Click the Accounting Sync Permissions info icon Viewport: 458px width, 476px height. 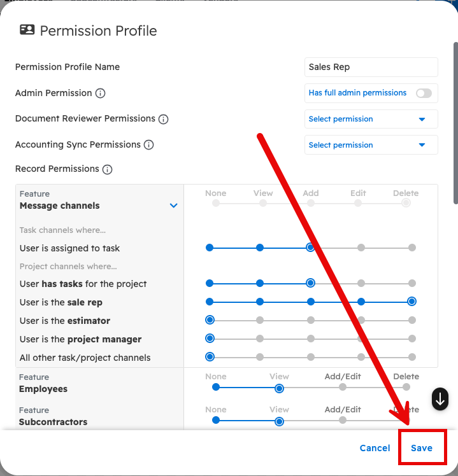coord(149,145)
